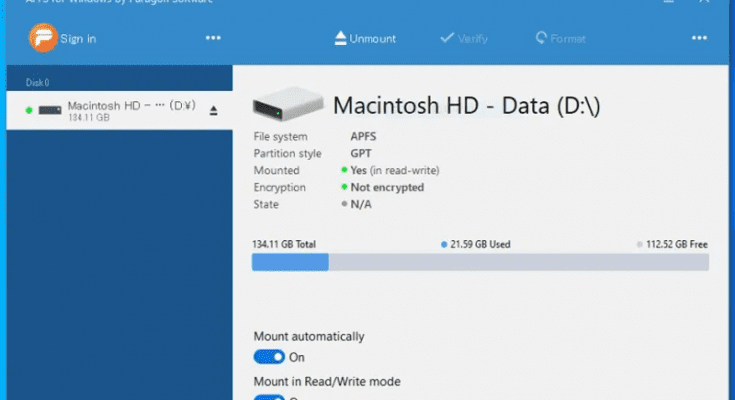
Task: Click the 'Partition style' field label
Action: [x=287, y=153]
